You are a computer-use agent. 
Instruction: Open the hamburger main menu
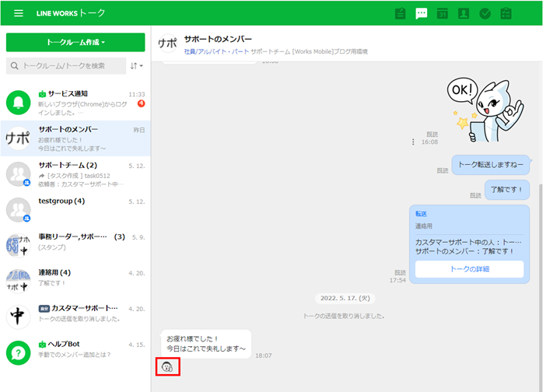tap(18, 13)
